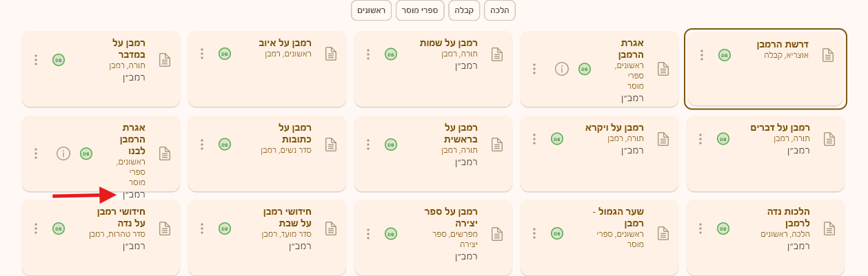Open options menu for רמבן על איוב
Screen dimensions: 868x276
[202, 54]
